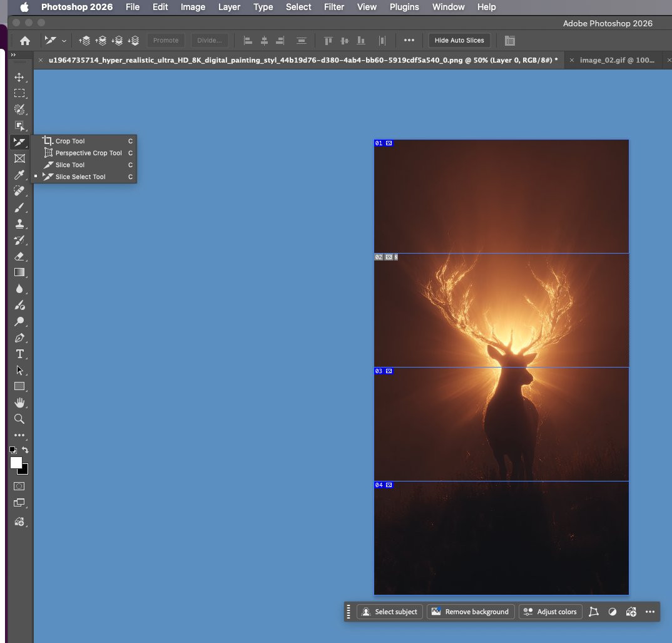Open the tool preset picker dropdown arrow
This screenshot has height=643, width=672.
64,41
